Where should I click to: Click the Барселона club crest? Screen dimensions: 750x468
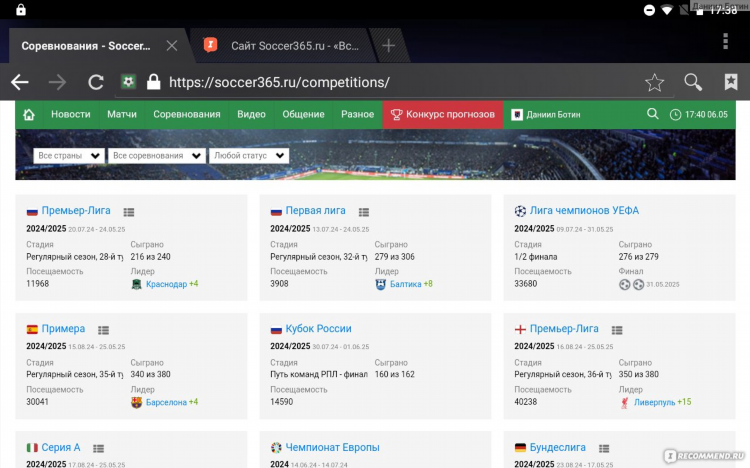click(136, 402)
